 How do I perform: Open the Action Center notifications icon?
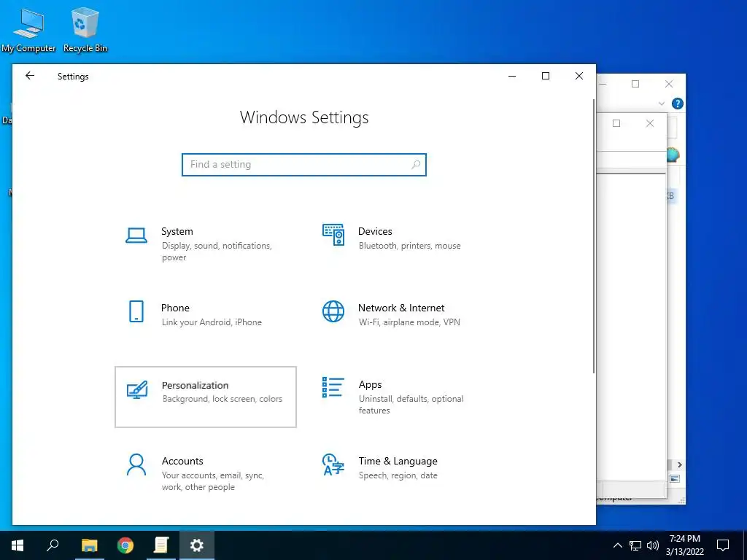click(x=723, y=545)
